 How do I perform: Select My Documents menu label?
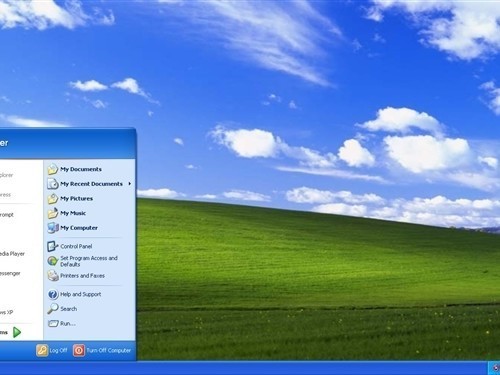click(81, 169)
